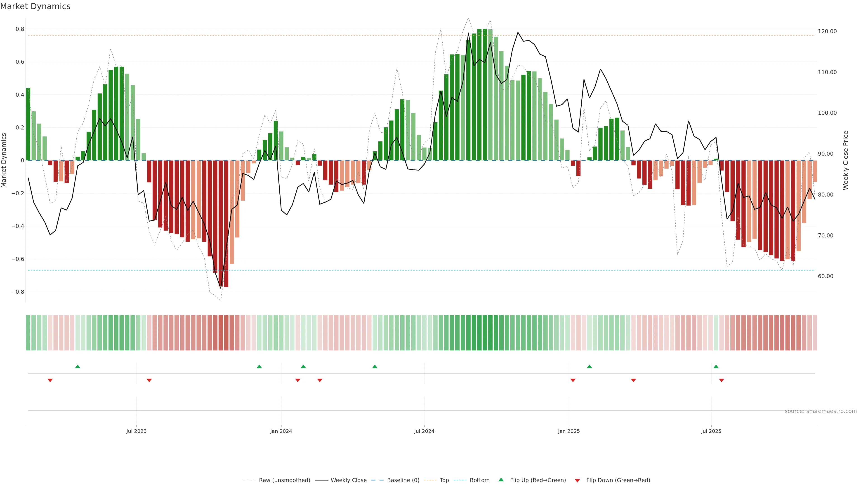The height and width of the screenshot is (488, 868).
Task: Toggle the Weekly Close legend entry
Action: (348, 480)
